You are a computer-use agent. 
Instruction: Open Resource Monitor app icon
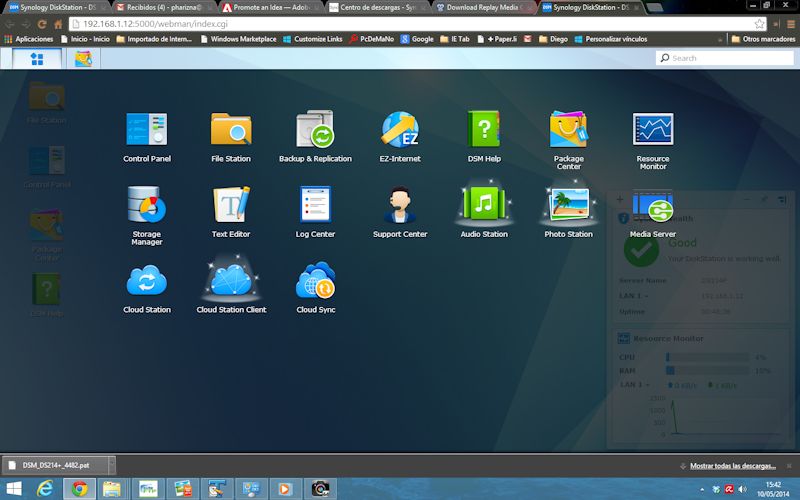point(653,130)
